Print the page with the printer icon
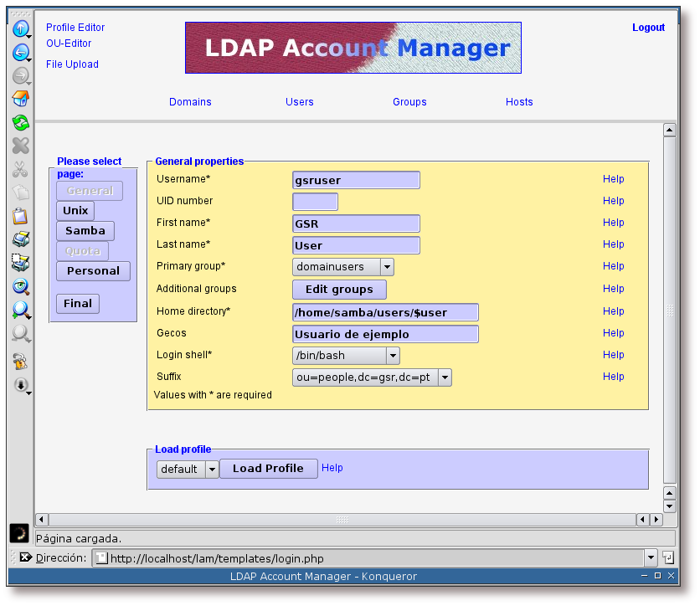Viewport: 700px width, 606px height. tap(20, 239)
